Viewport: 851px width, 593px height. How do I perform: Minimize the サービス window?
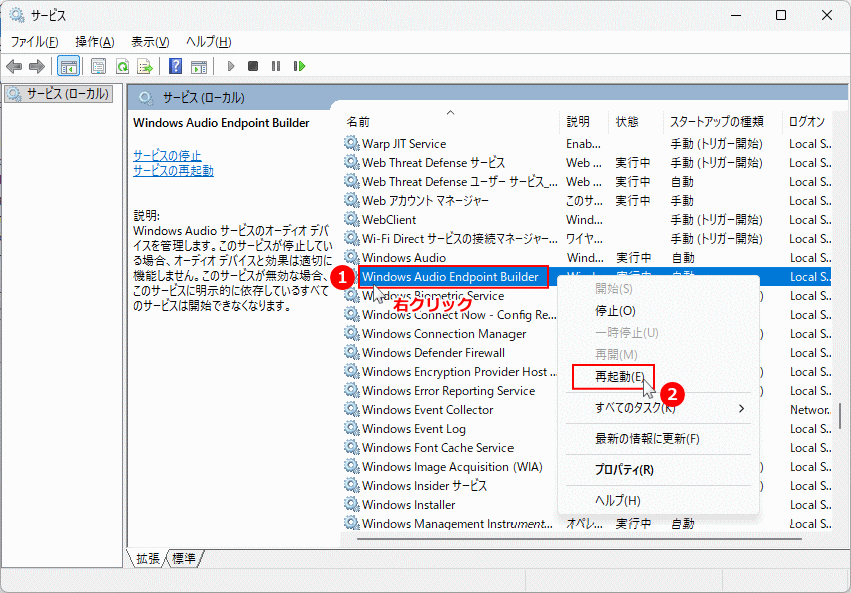click(736, 15)
